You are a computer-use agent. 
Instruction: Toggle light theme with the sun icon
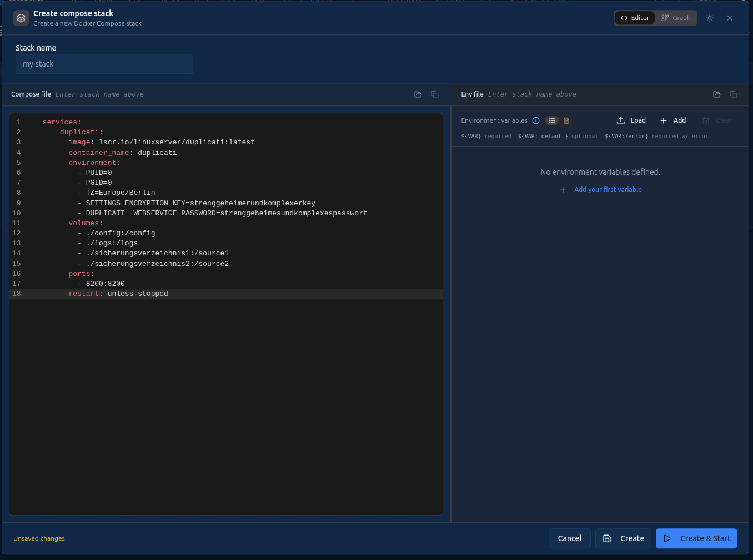coord(709,17)
